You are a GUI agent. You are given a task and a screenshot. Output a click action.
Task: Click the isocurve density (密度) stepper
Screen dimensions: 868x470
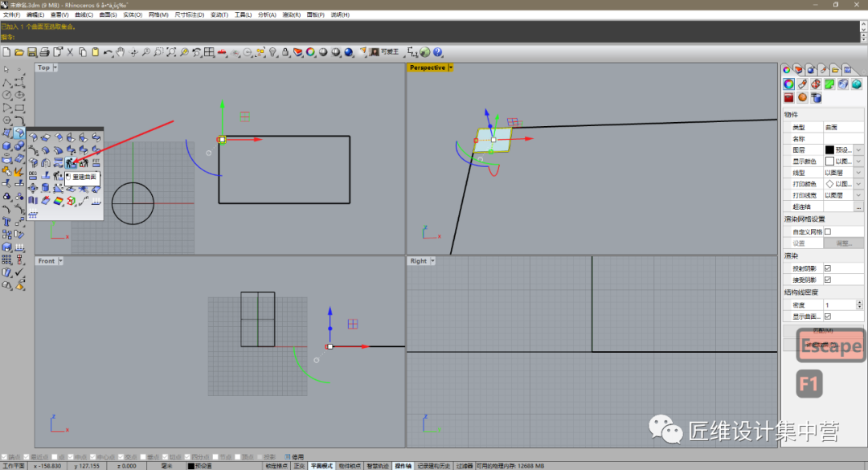tap(859, 305)
